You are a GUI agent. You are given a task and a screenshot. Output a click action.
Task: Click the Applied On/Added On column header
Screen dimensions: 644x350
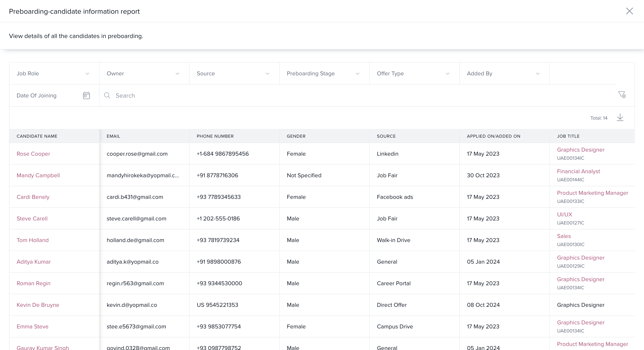493,136
